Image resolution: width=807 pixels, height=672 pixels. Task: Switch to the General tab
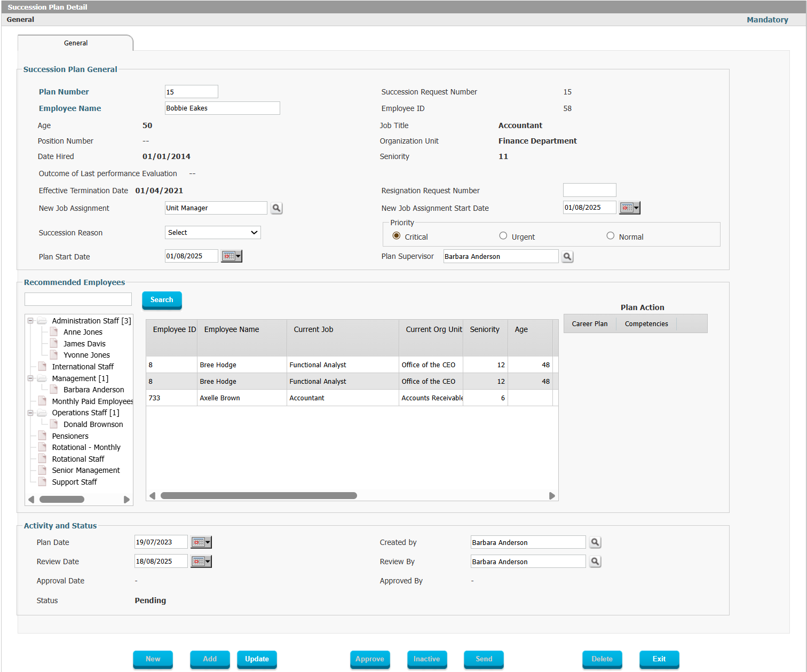pos(76,43)
